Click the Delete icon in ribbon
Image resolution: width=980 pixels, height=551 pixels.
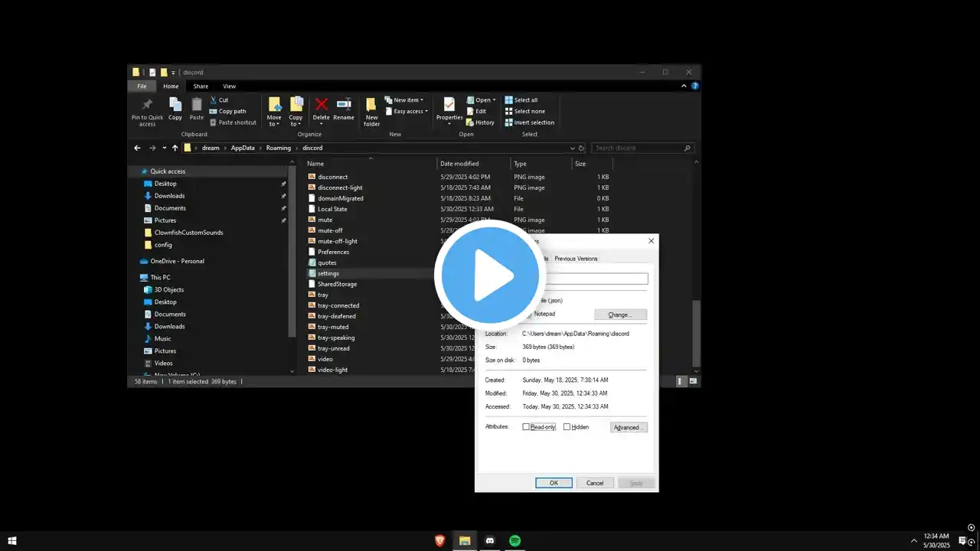coord(321,105)
